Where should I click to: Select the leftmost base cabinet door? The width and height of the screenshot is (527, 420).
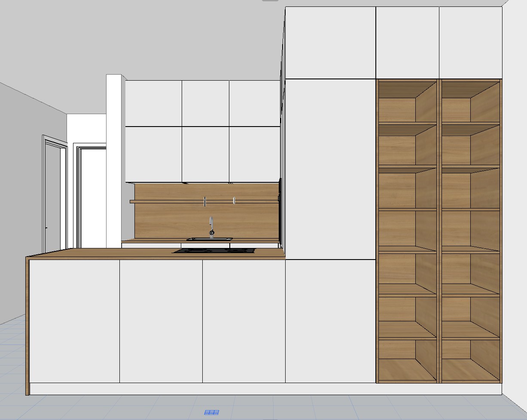(x=74, y=321)
